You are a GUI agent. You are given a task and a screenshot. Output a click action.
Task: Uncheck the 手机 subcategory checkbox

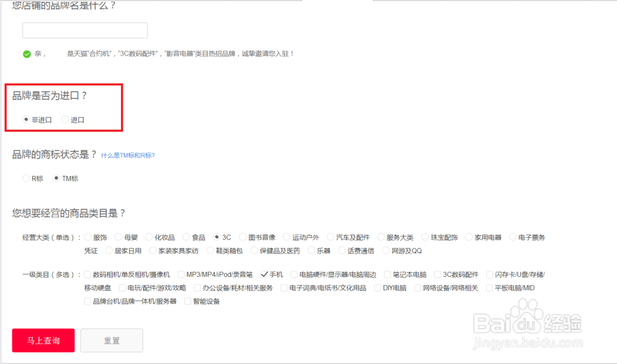[x=265, y=275]
